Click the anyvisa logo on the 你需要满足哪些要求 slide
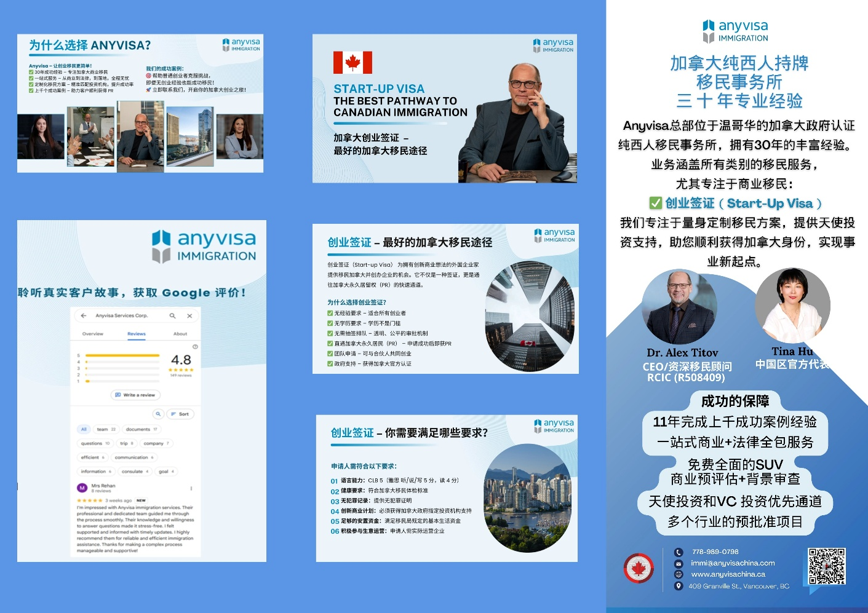The image size is (868, 613). coord(554,426)
